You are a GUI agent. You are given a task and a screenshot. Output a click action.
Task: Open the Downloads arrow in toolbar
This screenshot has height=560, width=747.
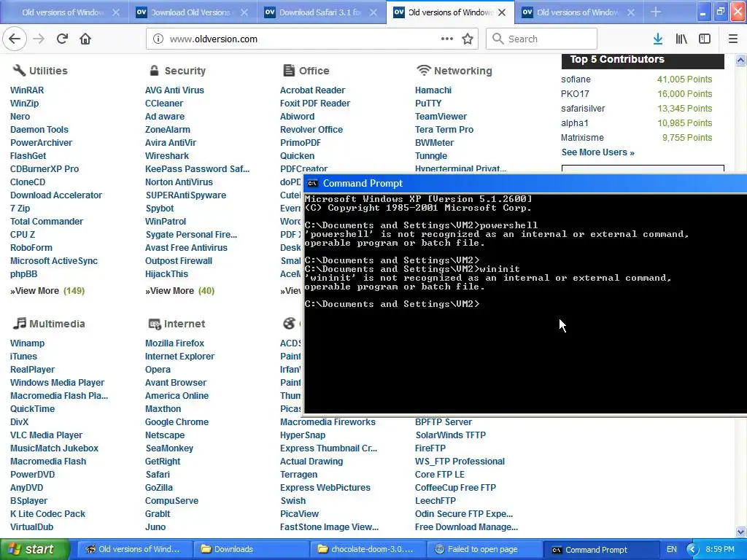click(658, 39)
